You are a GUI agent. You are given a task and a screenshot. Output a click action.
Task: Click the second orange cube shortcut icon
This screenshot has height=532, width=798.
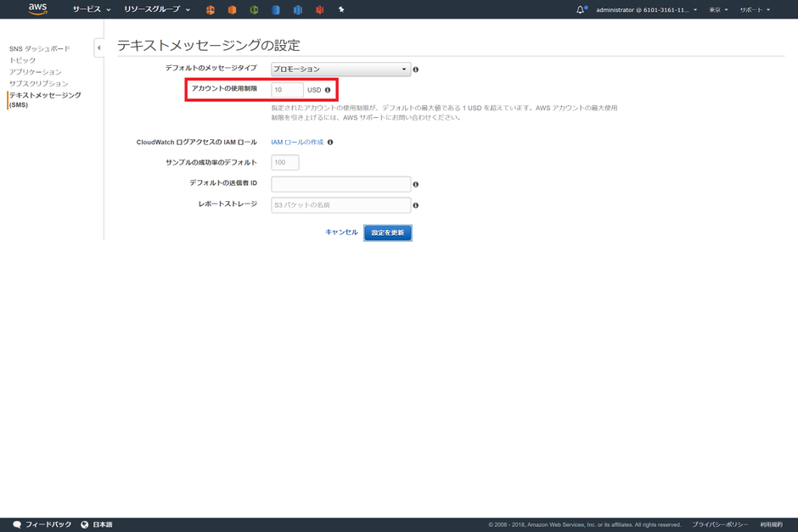click(x=232, y=9)
